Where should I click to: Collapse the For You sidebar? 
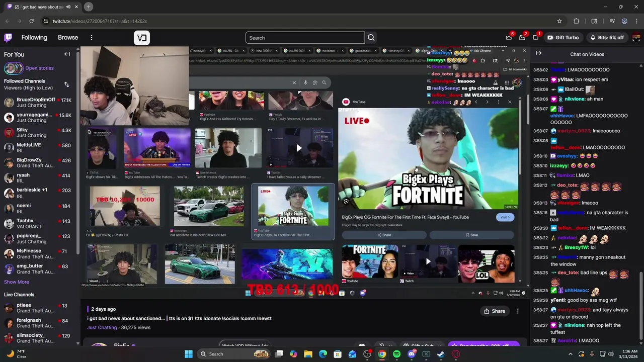coord(67,54)
